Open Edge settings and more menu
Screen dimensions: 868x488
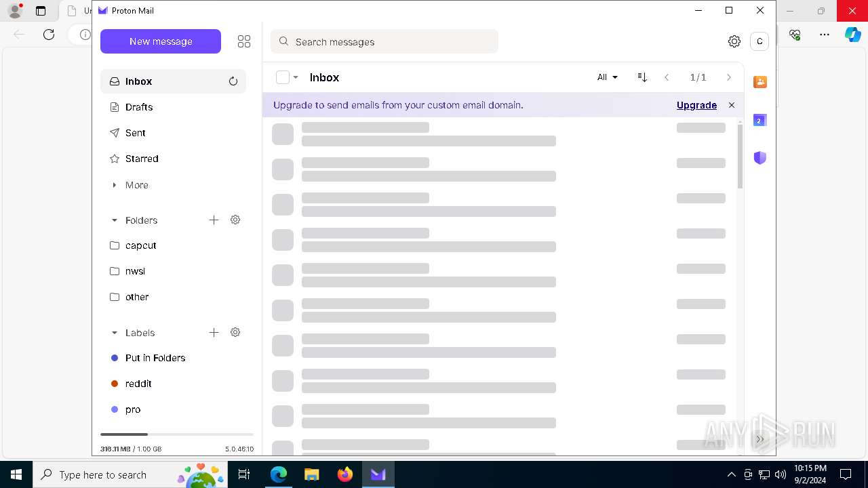824,35
